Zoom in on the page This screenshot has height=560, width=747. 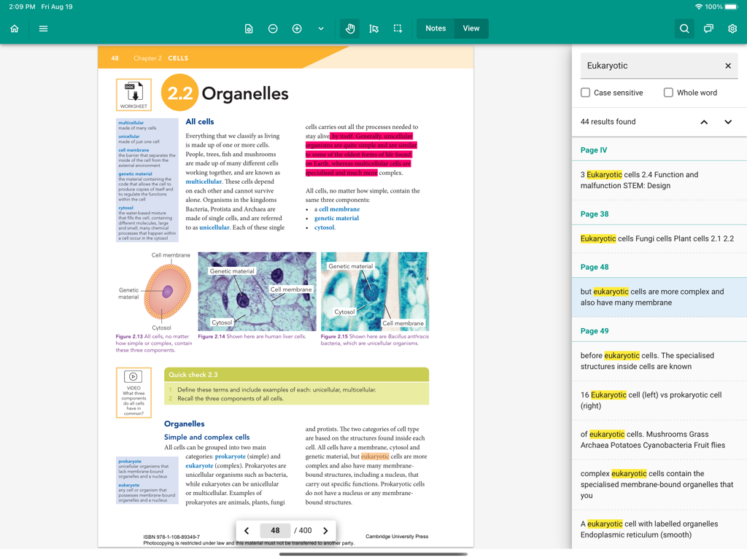[x=297, y=28]
